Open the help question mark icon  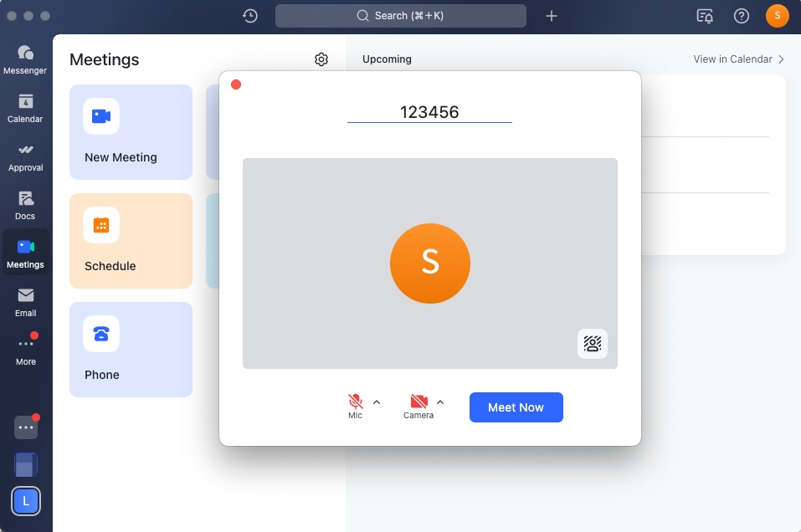click(x=741, y=16)
